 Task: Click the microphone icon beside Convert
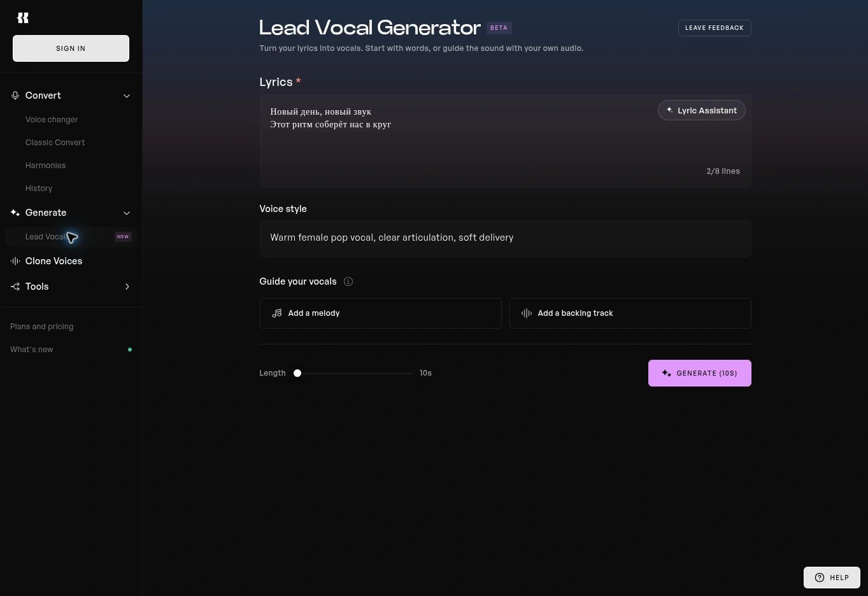pyautogui.click(x=15, y=96)
